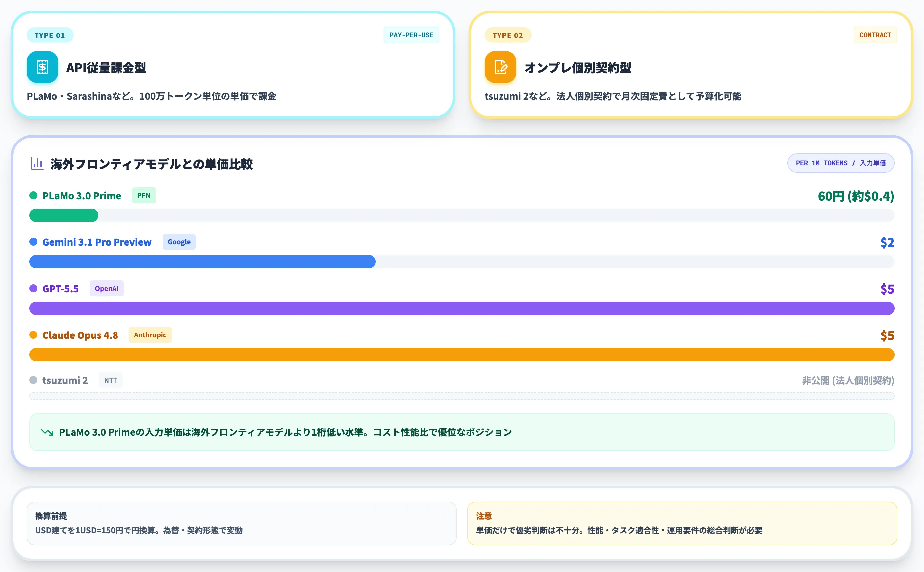Image resolution: width=924 pixels, height=572 pixels.
Task: Click the tsuzumi 2 model name
Action: [65, 381]
